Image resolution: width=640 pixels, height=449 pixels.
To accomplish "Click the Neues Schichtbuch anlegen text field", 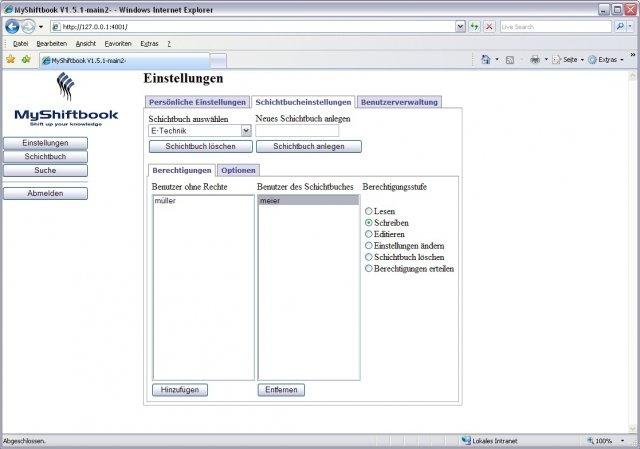I will pyautogui.click(x=297, y=131).
